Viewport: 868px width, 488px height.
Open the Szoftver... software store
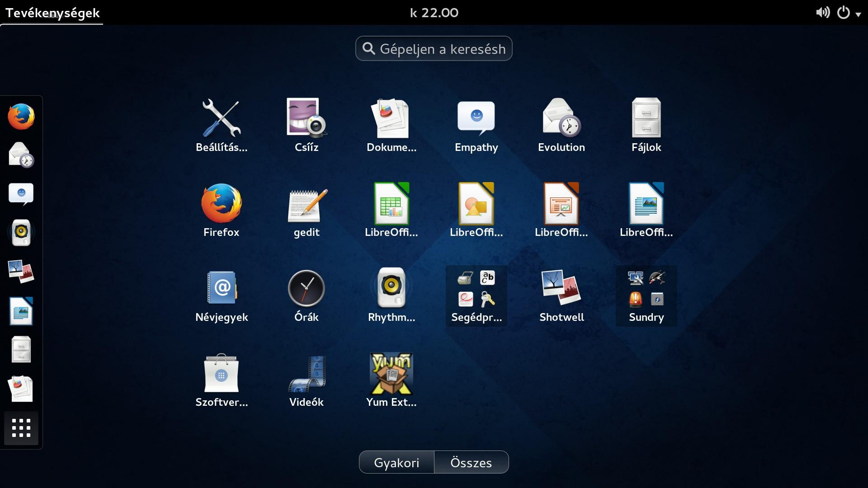(222, 380)
